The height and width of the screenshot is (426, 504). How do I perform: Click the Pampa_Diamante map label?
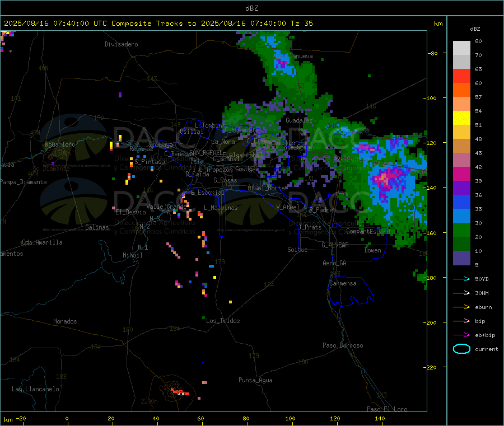(x=24, y=182)
